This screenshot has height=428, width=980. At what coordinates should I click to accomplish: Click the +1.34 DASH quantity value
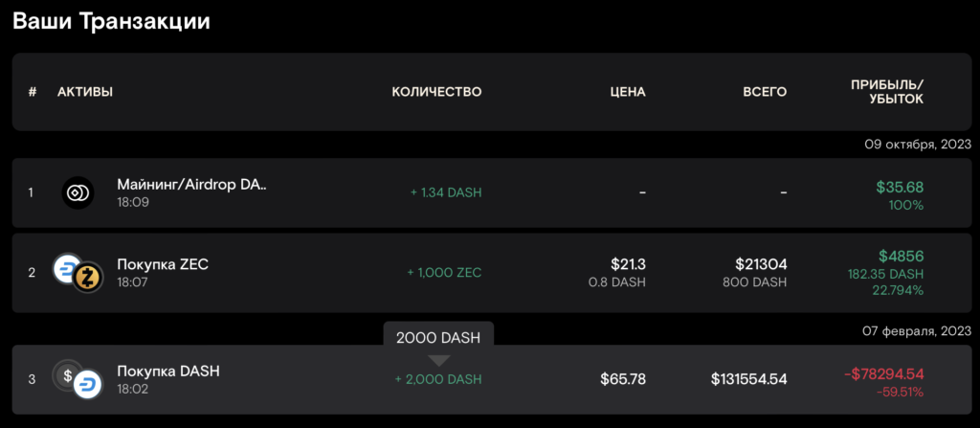[446, 192]
